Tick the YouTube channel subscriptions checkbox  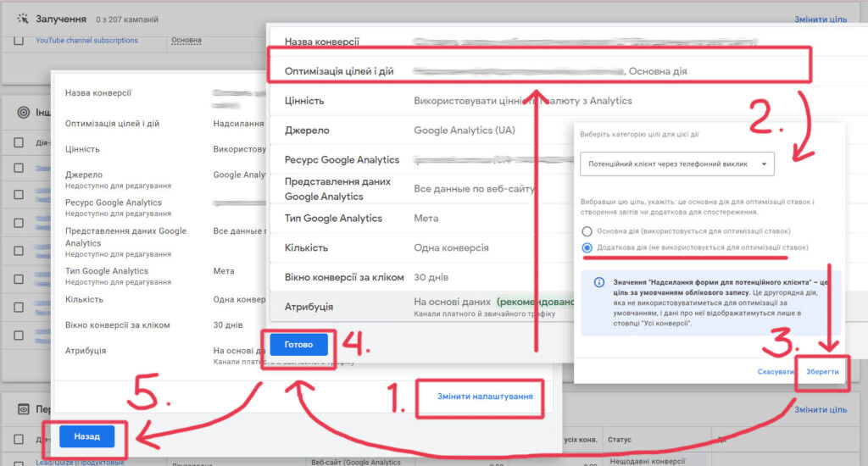(19, 40)
